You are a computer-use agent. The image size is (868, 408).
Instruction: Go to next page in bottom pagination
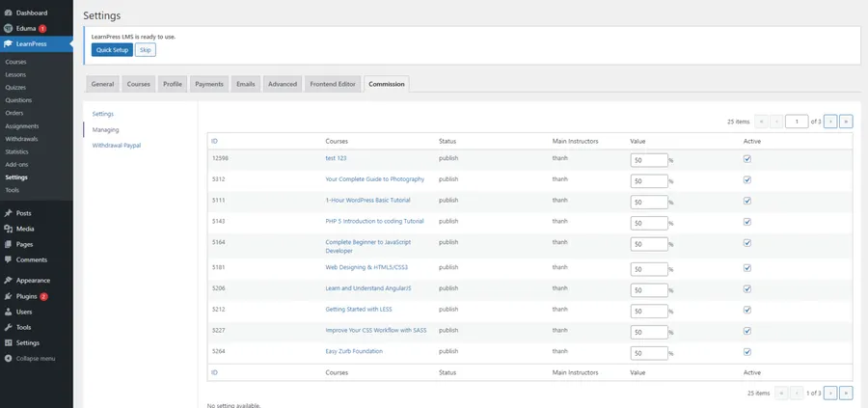coord(829,394)
